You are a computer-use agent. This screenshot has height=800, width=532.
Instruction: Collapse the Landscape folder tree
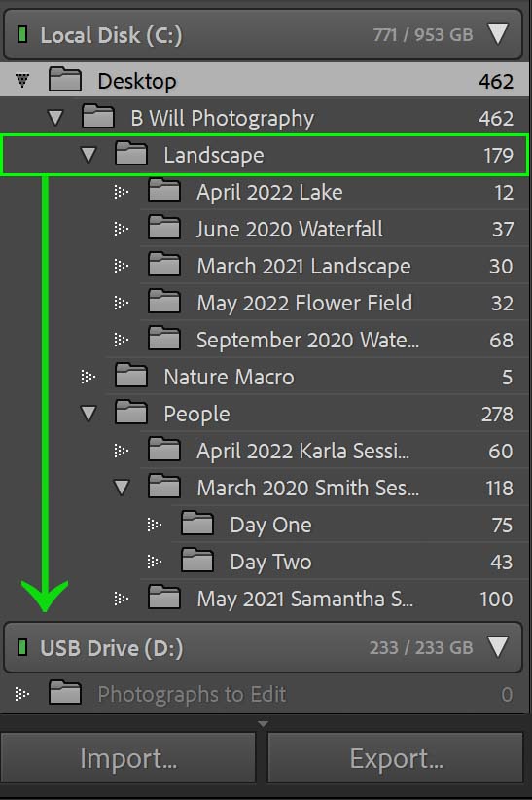click(89, 155)
